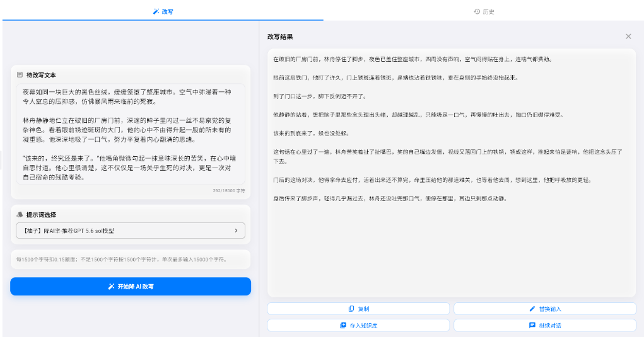Click the result paragraph starting 这句话在心里过了一遍
This screenshot has height=337, width=644.
[x=448, y=157]
